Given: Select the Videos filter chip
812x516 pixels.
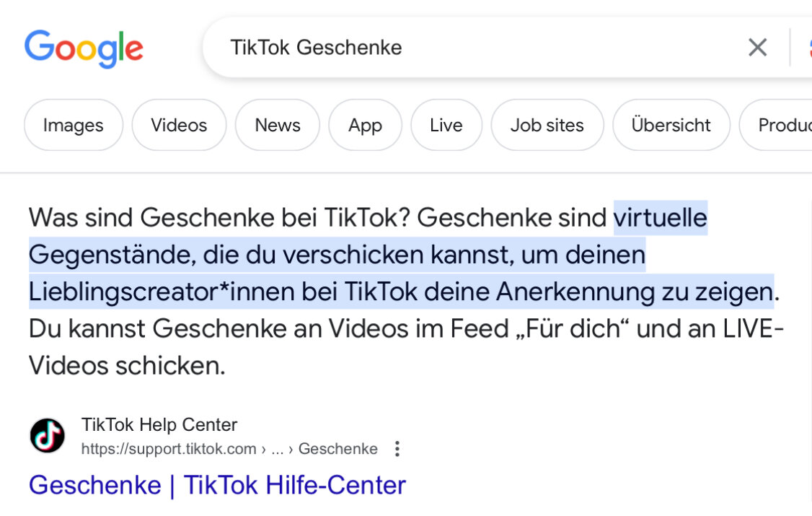Looking at the screenshot, I should pyautogui.click(x=179, y=125).
